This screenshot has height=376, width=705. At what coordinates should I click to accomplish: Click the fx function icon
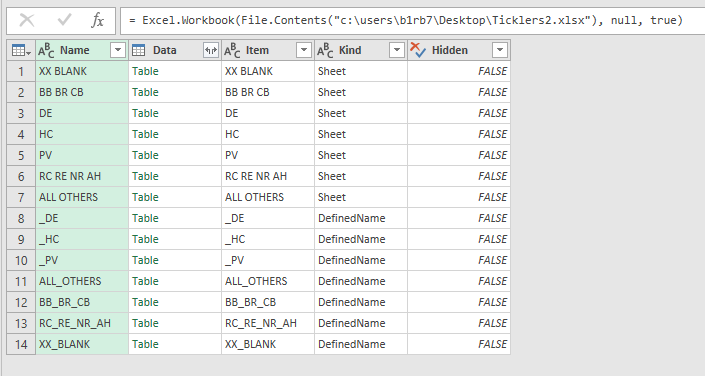point(98,20)
